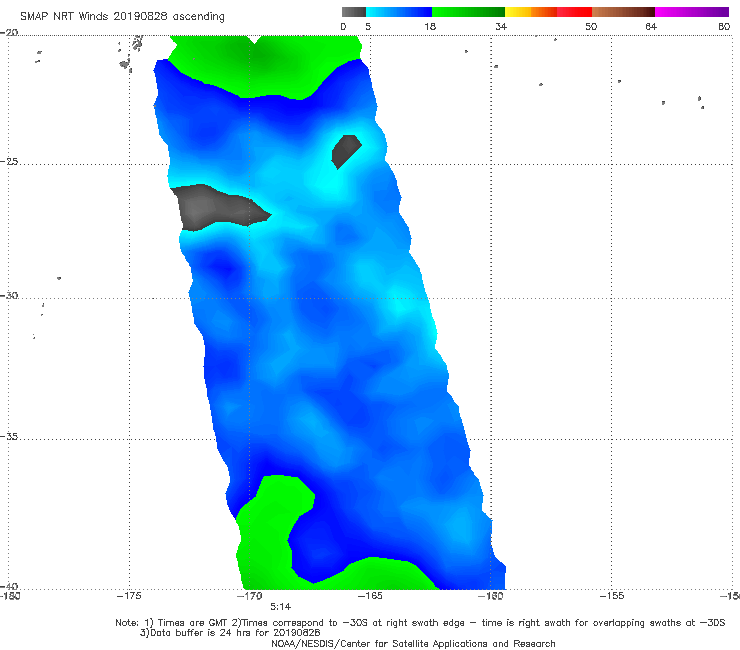The height and width of the screenshot is (650, 740).
Task: Click the '-35' latitude axis label
Action: (x=9, y=436)
